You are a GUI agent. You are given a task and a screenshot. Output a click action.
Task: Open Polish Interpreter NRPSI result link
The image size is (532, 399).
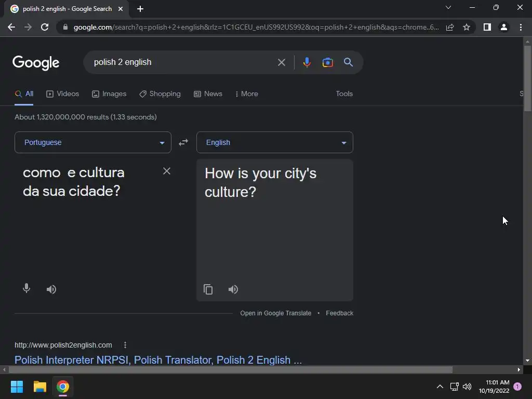click(158, 360)
